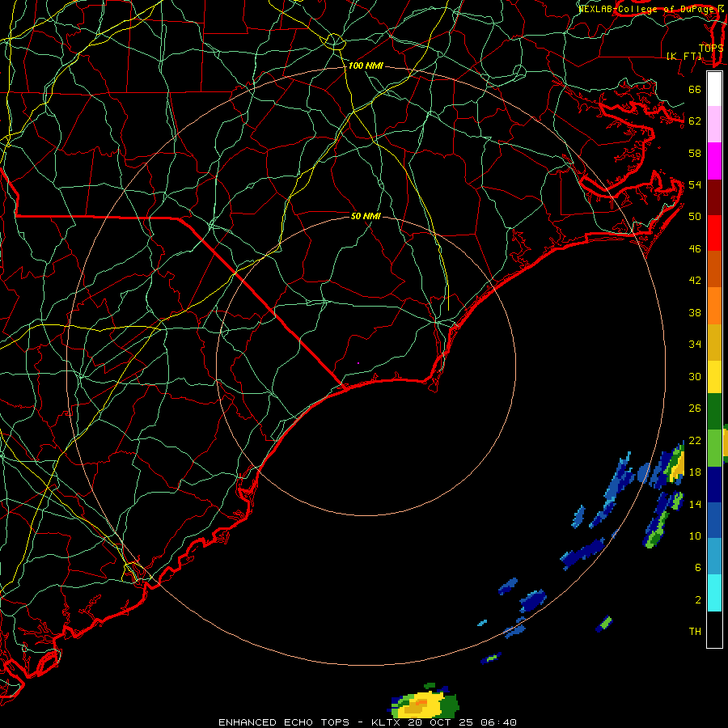Click the light pink legend swatch

click(714, 125)
